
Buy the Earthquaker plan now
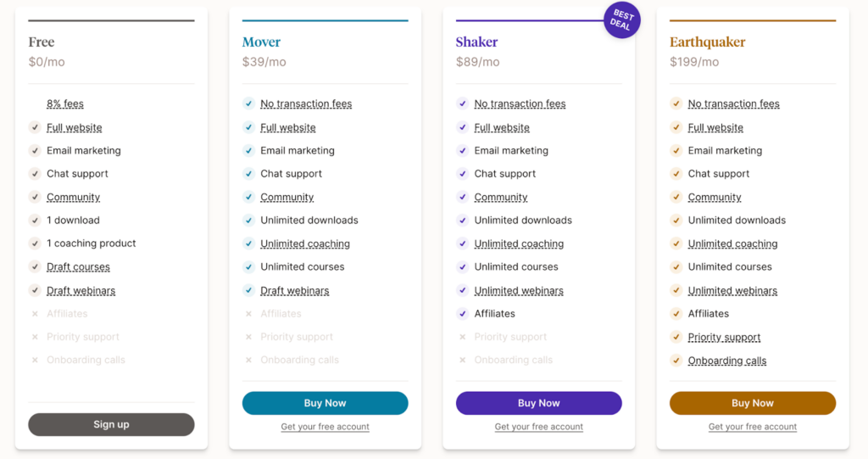click(753, 403)
